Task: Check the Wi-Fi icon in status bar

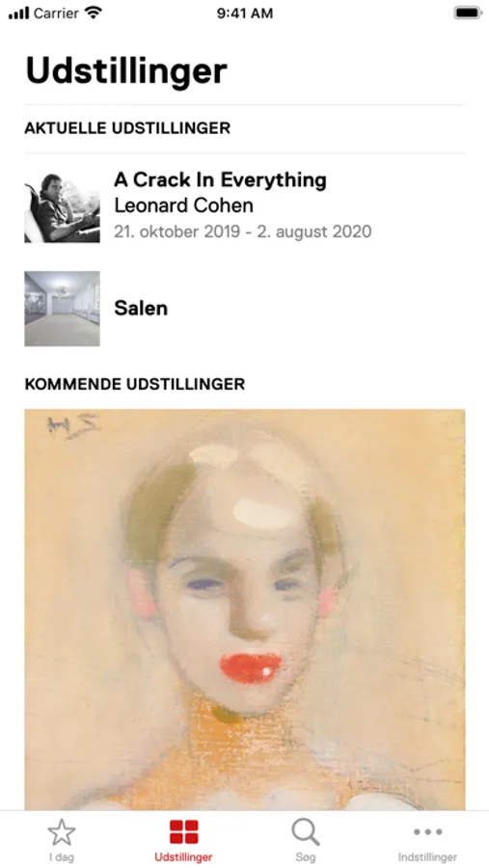Action: [x=95, y=13]
